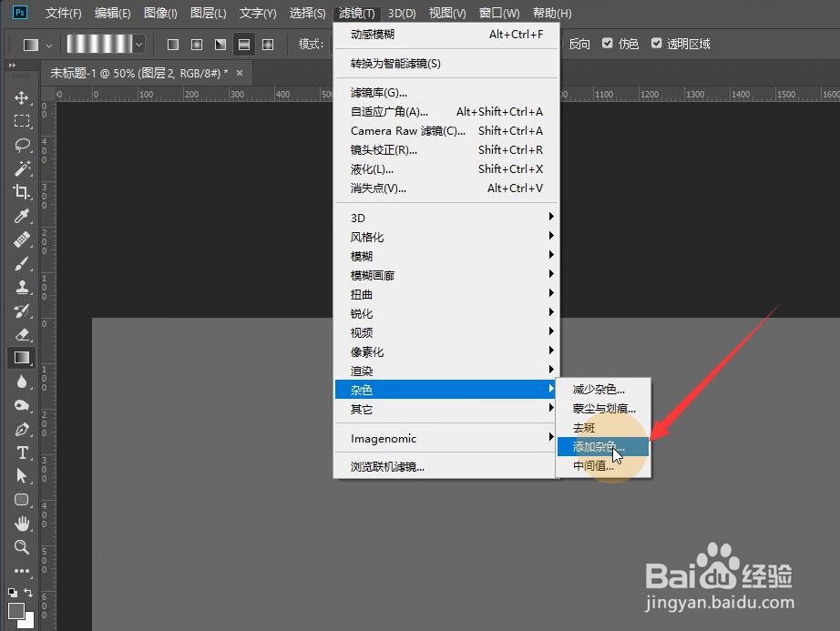Open the 图像 Image menu
The width and height of the screenshot is (840, 631).
click(160, 13)
